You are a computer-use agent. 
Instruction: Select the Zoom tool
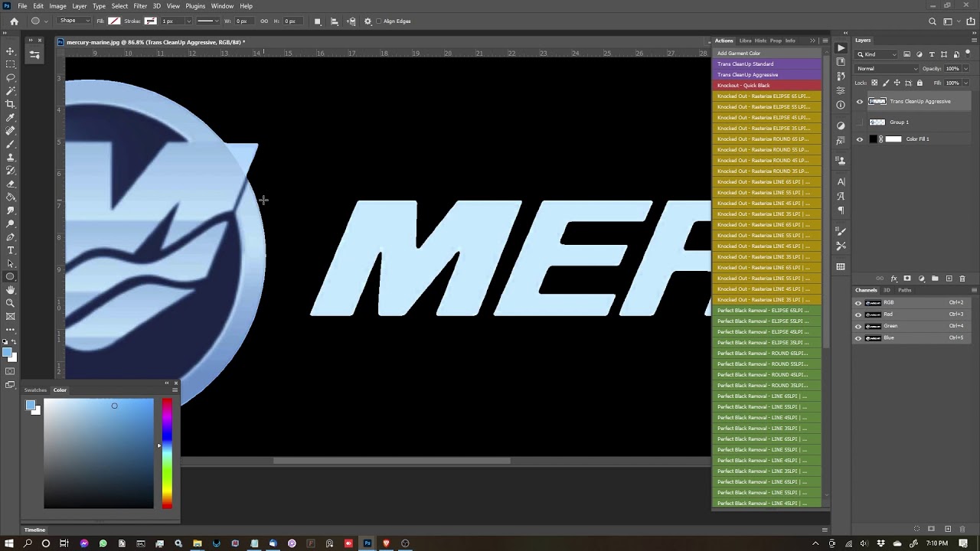(x=11, y=303)
